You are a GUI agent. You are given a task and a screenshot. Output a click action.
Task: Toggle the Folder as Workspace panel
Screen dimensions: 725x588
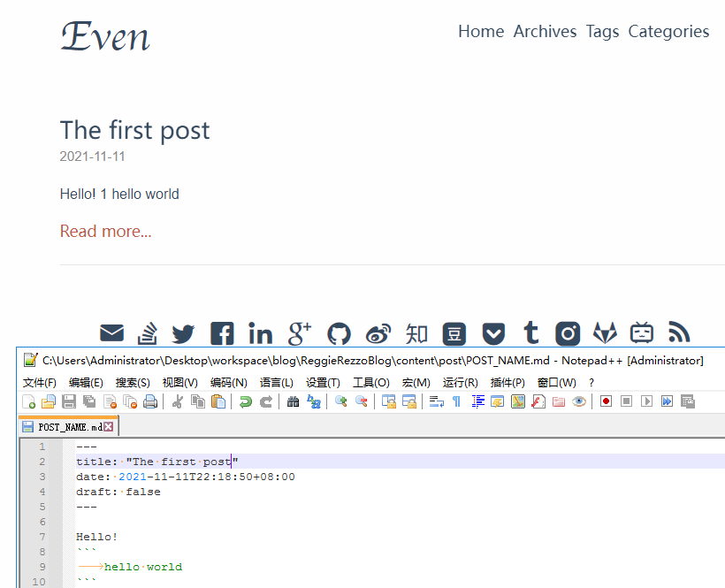(559, 401)
